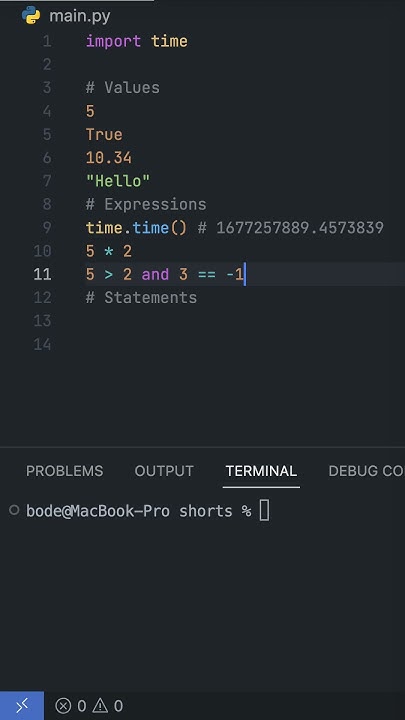Click the 10.34 value on line 6
The width and height of the screenshot is (405, 720).
109,158
